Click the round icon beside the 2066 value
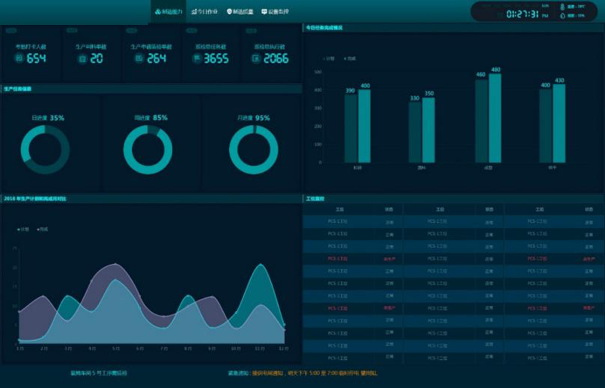605x388 pixels. [x=256, y=58]
